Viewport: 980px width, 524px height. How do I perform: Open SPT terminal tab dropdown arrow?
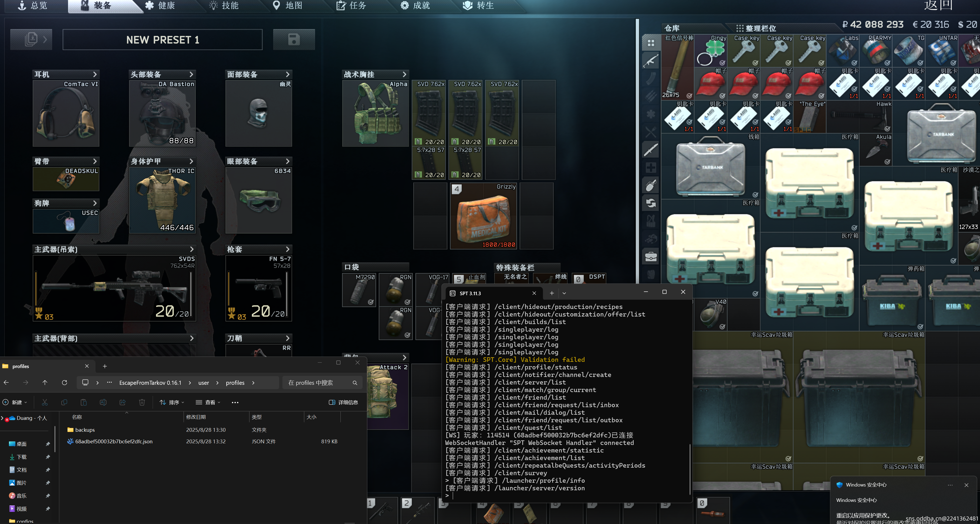564,293
